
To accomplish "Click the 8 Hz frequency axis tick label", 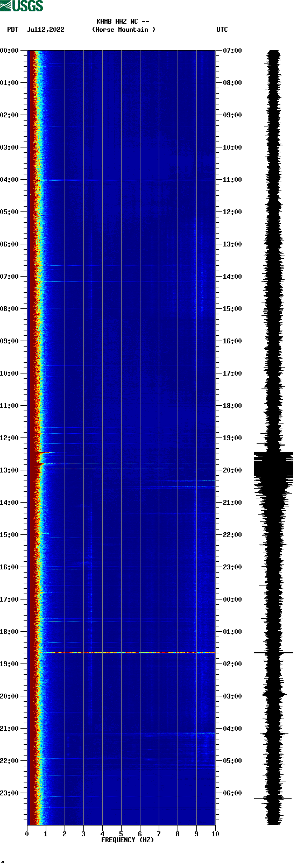I will (x=178, y=834).
